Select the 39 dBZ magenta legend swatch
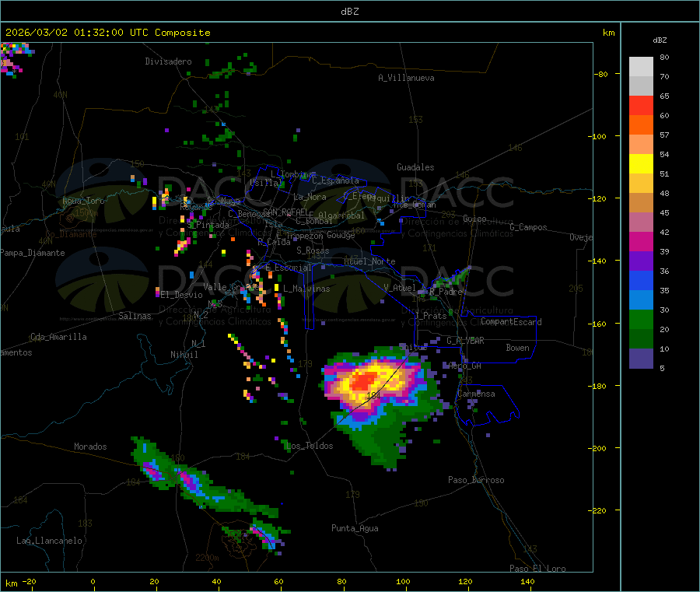Screen dimensions: 700x592 click(x=641, y=241)
